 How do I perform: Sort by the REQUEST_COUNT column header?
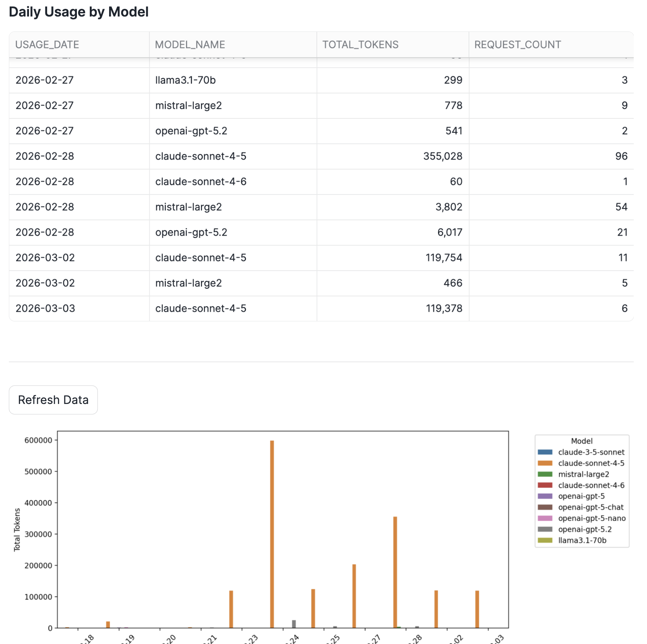[517, 44]
